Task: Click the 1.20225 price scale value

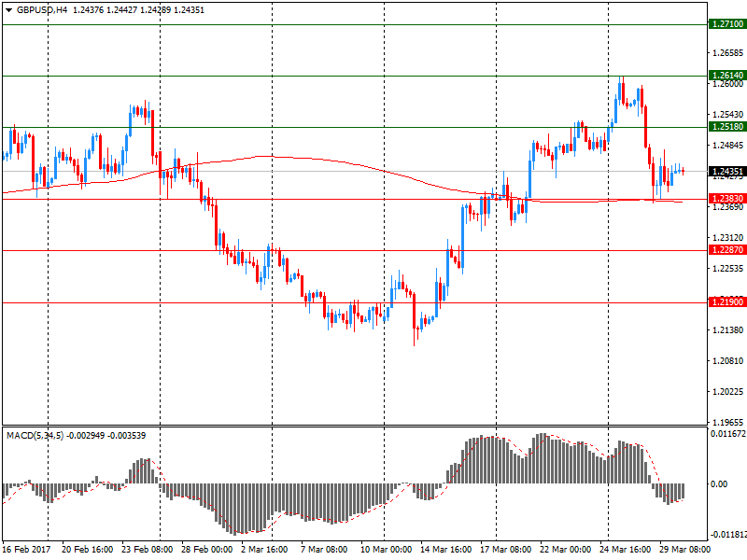Action: pos(728,392)
